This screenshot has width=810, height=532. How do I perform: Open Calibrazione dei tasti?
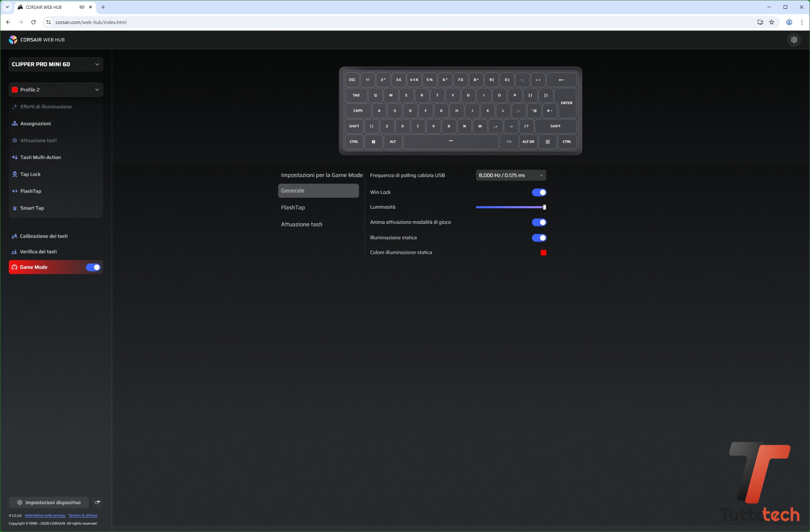(56, 236)
